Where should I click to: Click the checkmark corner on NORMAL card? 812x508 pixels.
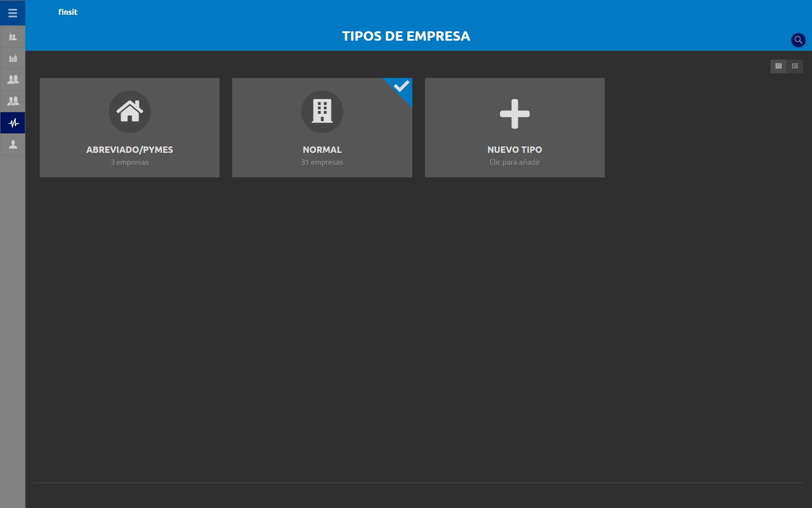(x=401, y=87)
